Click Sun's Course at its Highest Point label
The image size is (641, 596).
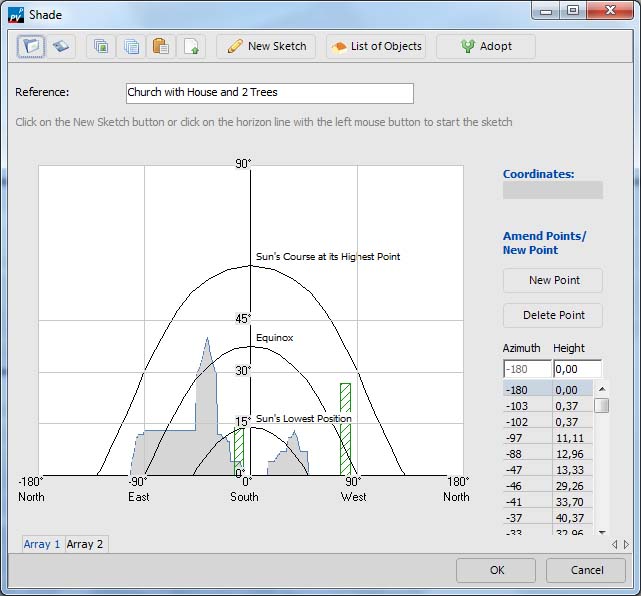[328, 257]
